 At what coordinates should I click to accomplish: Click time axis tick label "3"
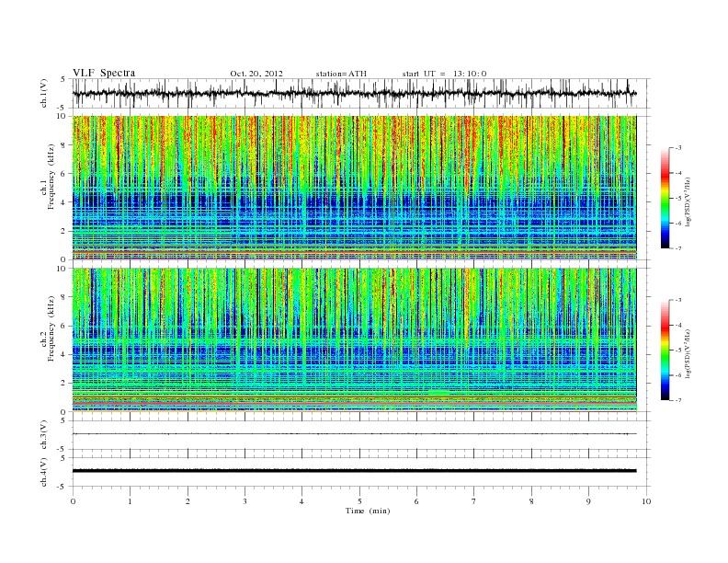245,501
